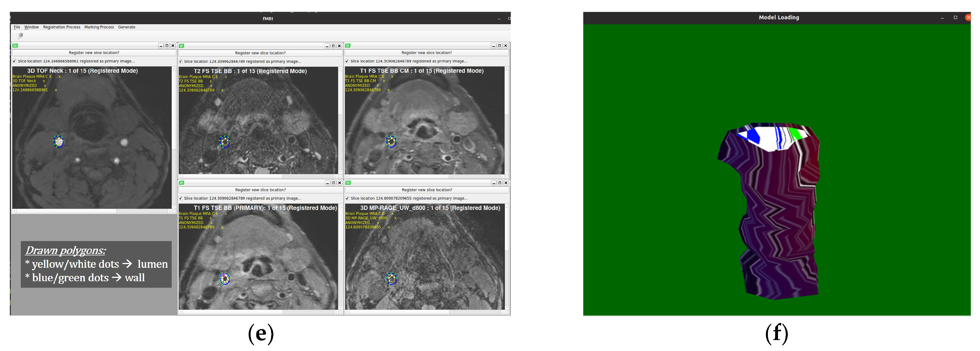This screenshot has width=980, height=351.
Task: Close the T1 FS TSE BB CM subwindow
Action: coord(506,46)
